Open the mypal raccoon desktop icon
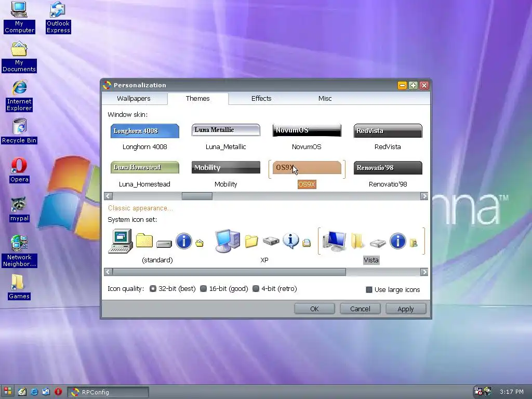This screenshot has height=399, width=532. click(x=19, y=209)
